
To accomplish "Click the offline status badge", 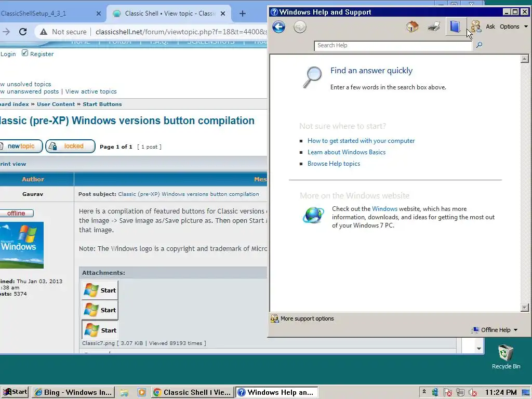I will click(x=16, y=213).
